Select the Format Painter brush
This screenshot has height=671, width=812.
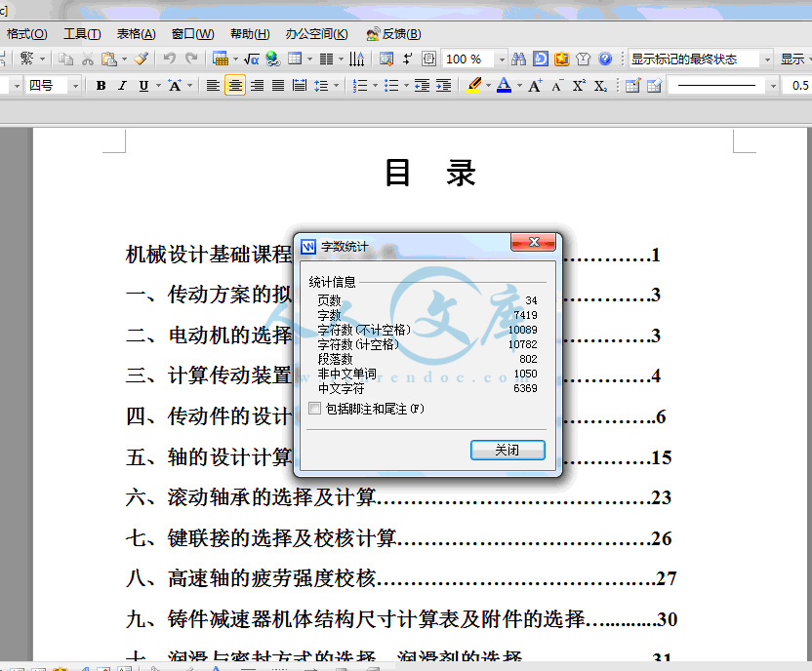click(141, 59)
